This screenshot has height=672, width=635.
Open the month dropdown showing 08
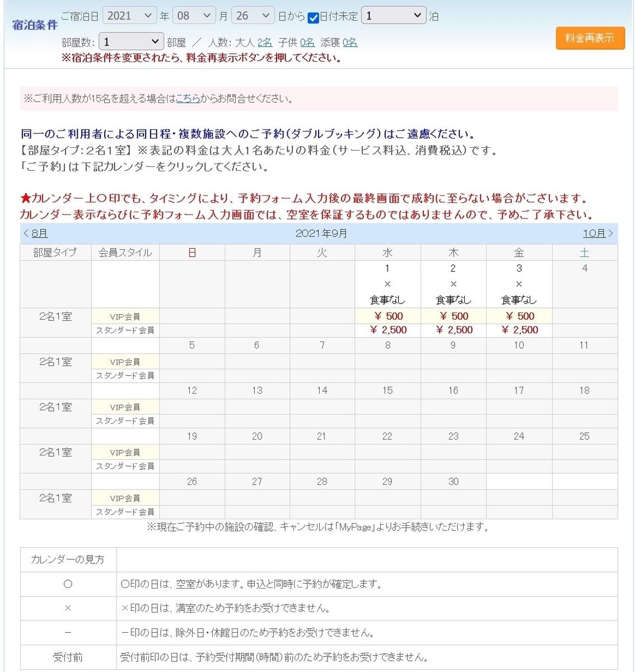pos(194,16)
